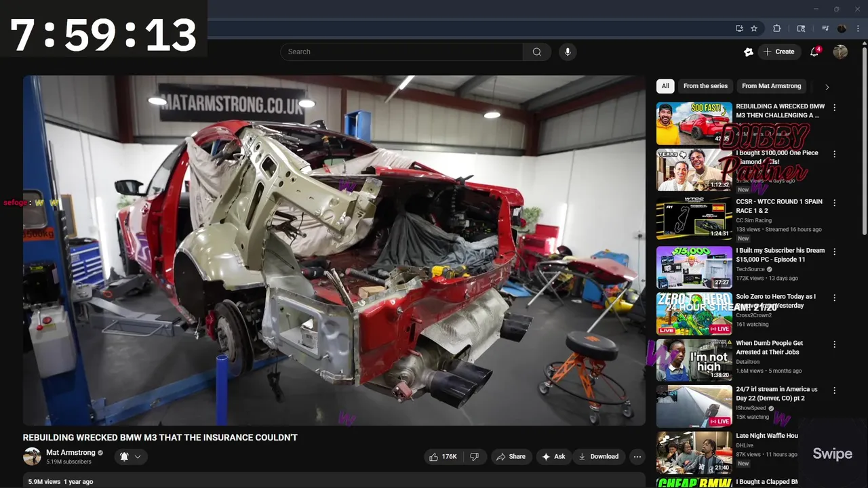
Task: Open the I'm not high thumbnail
Action: tap(694, 360)
